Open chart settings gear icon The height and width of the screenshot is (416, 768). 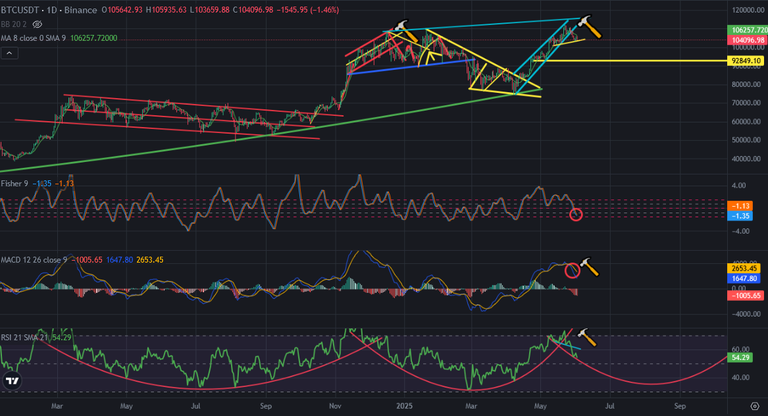(755, 406)
